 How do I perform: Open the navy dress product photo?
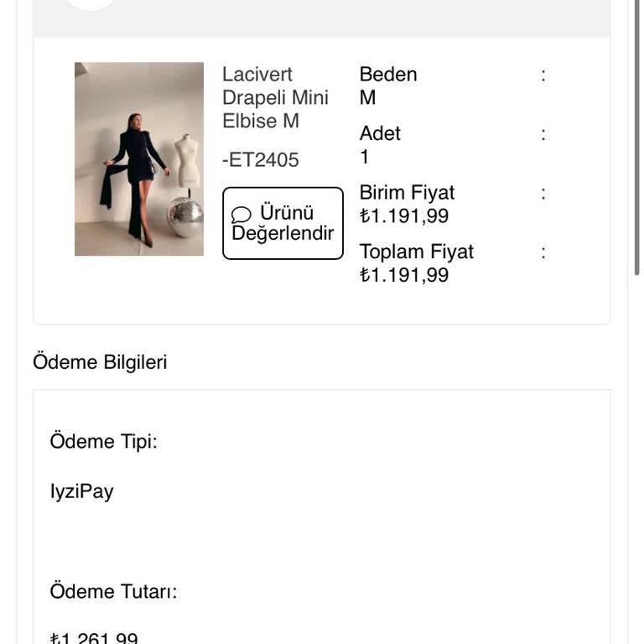click(x=139, y=158)
